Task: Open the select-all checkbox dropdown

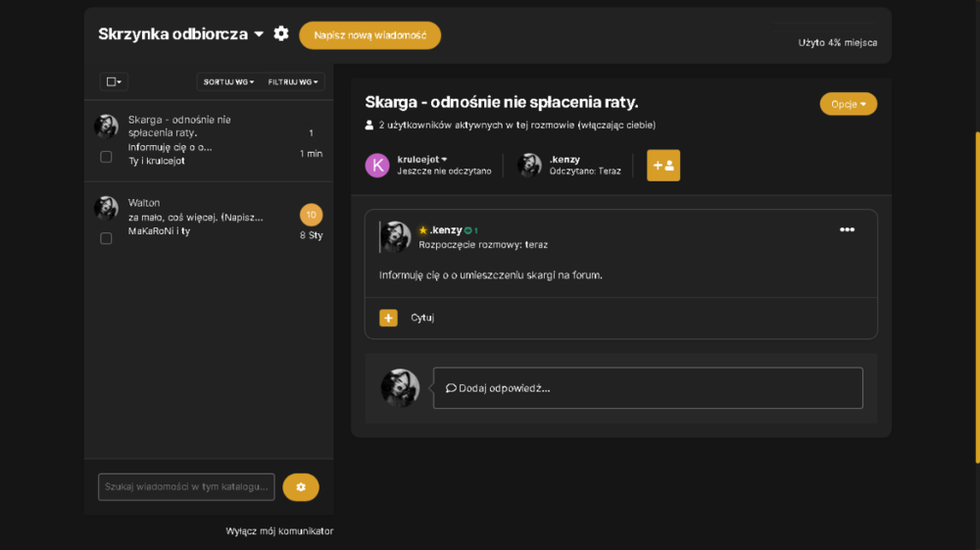Action: click(x=114, y=82)
